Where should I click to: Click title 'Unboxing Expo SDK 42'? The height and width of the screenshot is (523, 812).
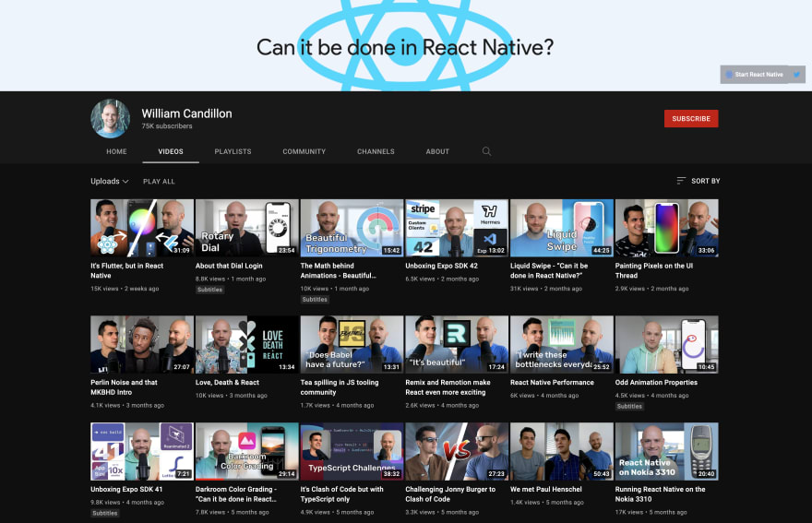442,266
